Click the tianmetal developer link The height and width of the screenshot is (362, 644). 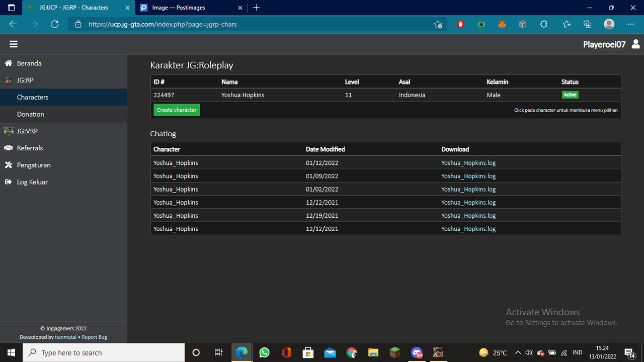click(65, 337)
